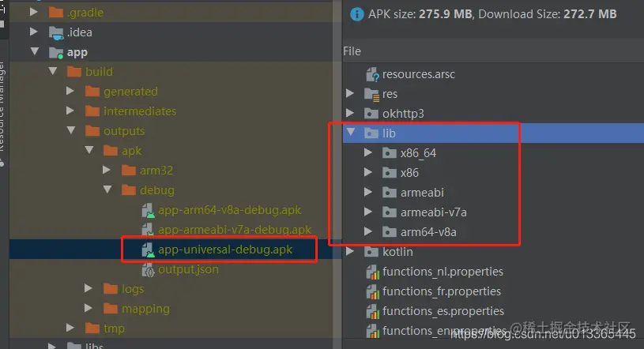
Task: Click the app-arm64-v8a-debug.apk file icon
Action: [148, 210]
